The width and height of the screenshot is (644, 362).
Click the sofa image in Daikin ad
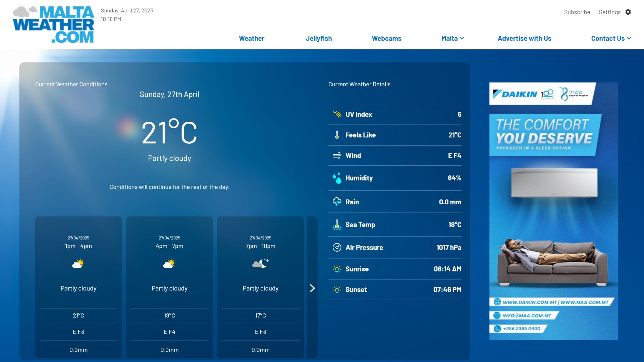click(x=553, y=262)
